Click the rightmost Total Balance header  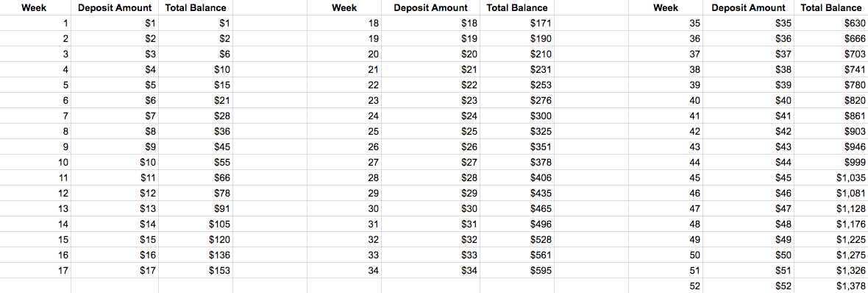(831, 8)
